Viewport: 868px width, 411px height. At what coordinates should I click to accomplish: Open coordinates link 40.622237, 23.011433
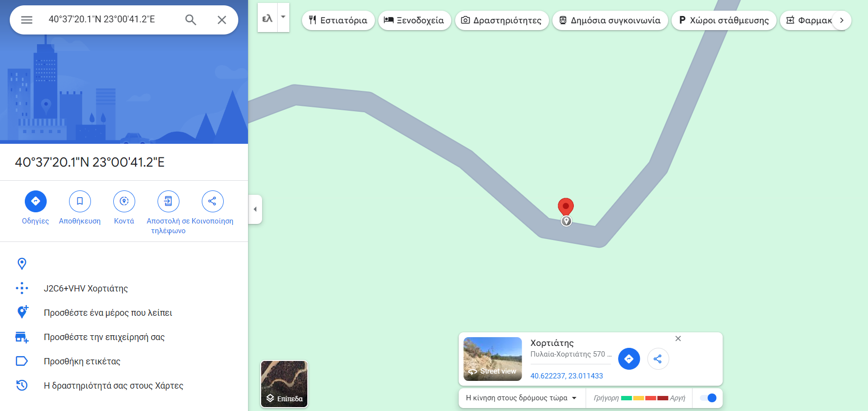[x=567, y=376]
